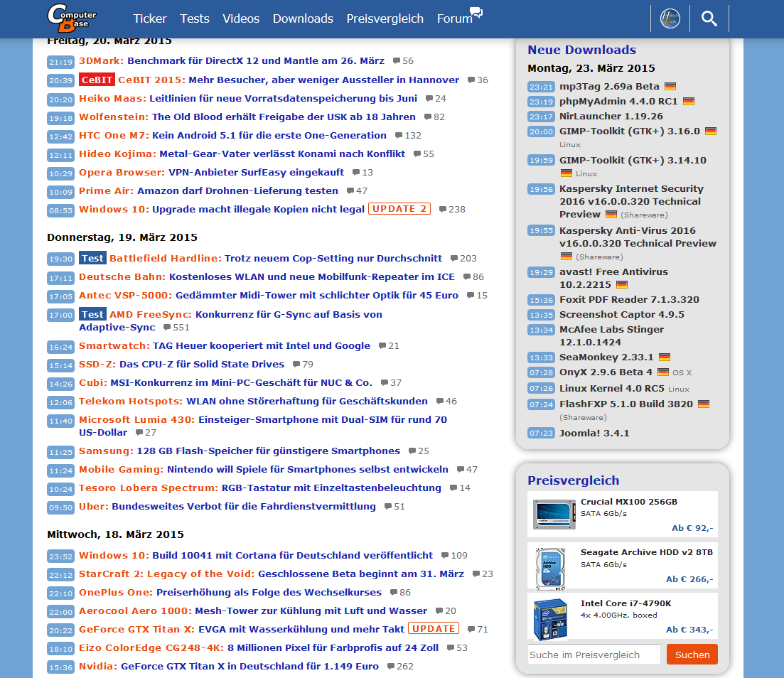Image resolution: width=784 pixels, height=678 pixels.
Task: Open comments bubble for HTC One M7 article
Action: coord(399,136)
